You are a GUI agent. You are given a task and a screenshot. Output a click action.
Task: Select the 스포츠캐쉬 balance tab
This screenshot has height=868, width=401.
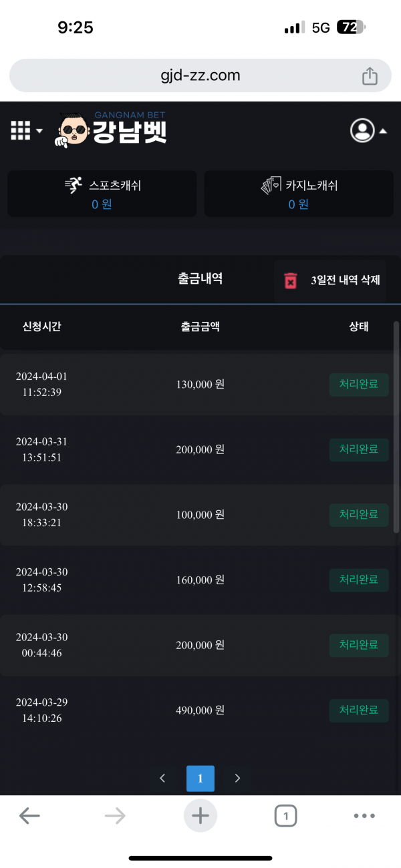pos(102,194)
